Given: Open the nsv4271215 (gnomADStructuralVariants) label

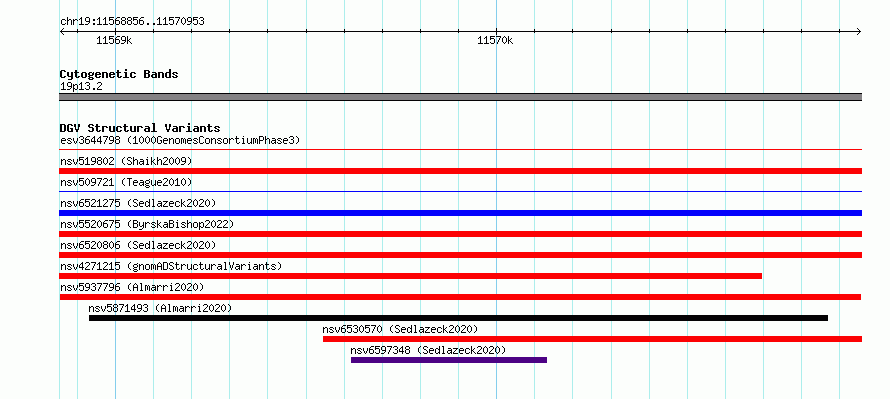Looking at the screenshot, I should (x=171, y=266).
